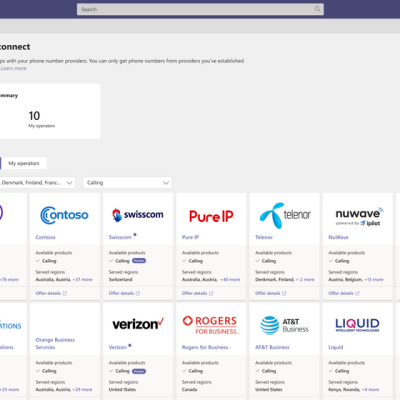Screen dimensions: 400x400
Task: Click the dot indicator beside Swisscom name
Action: 135,235
